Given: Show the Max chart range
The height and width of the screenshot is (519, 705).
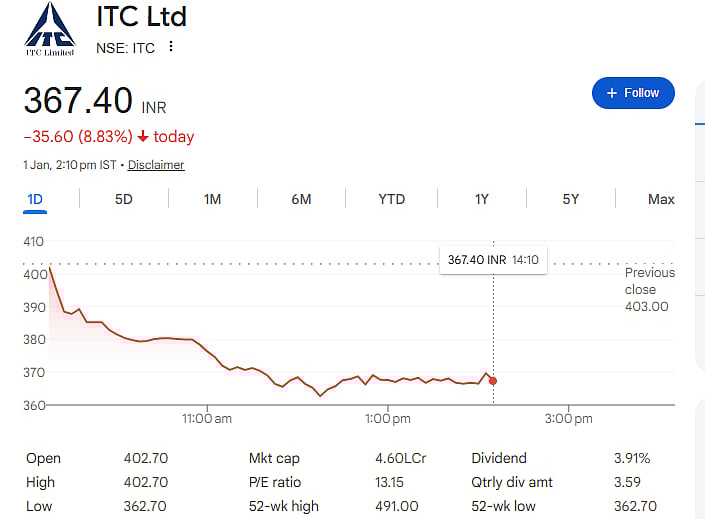Looking at the screenshot, I should click(661, 199).
